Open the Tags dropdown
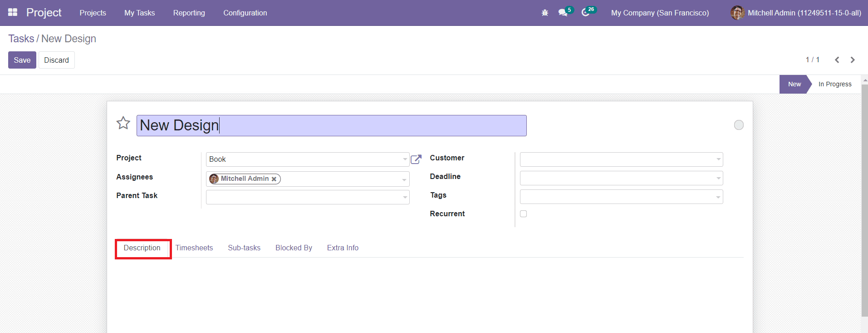The width and height of the screenshot is (868, 333). coord(718,197)
